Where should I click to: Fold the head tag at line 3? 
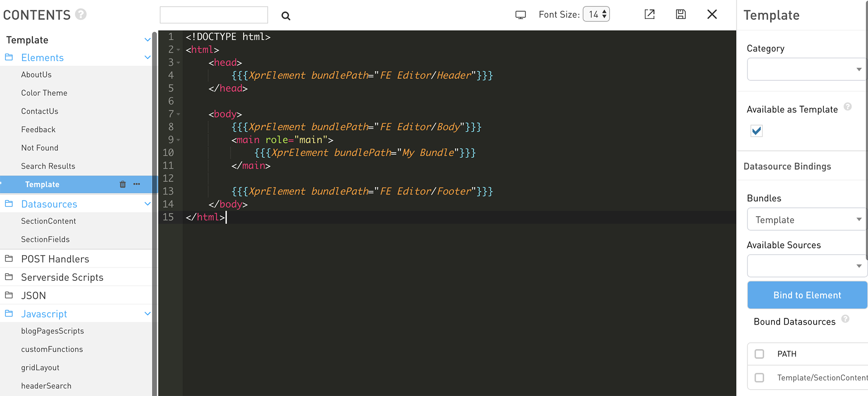(178, 63)
